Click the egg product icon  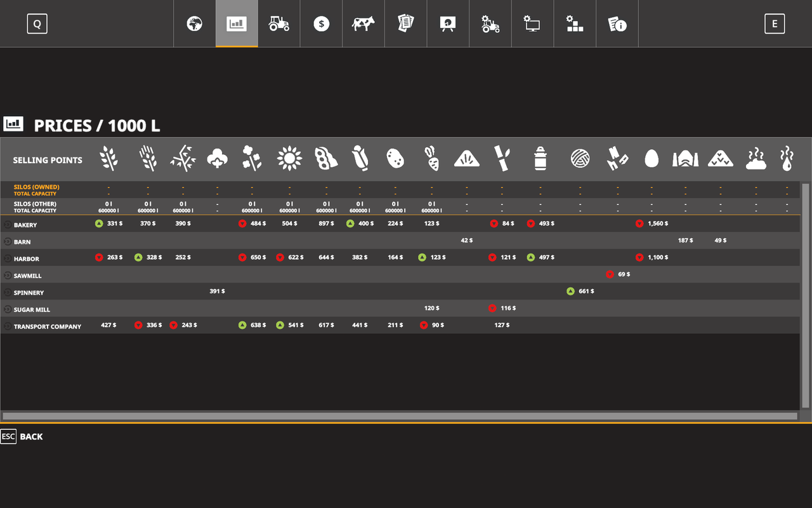coord(651,157)
